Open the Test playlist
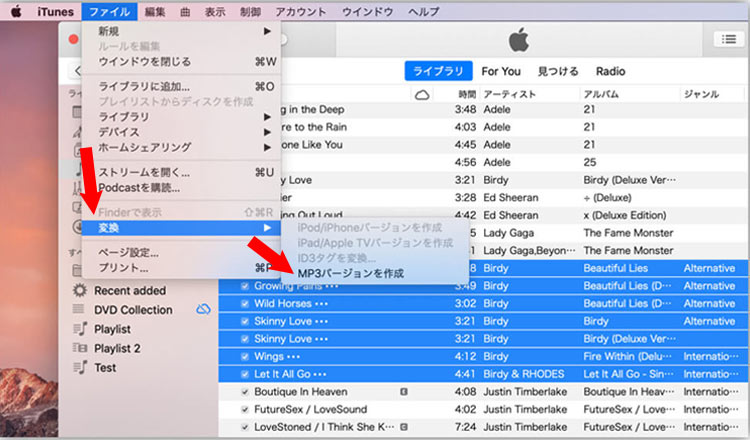 point(105,367)
